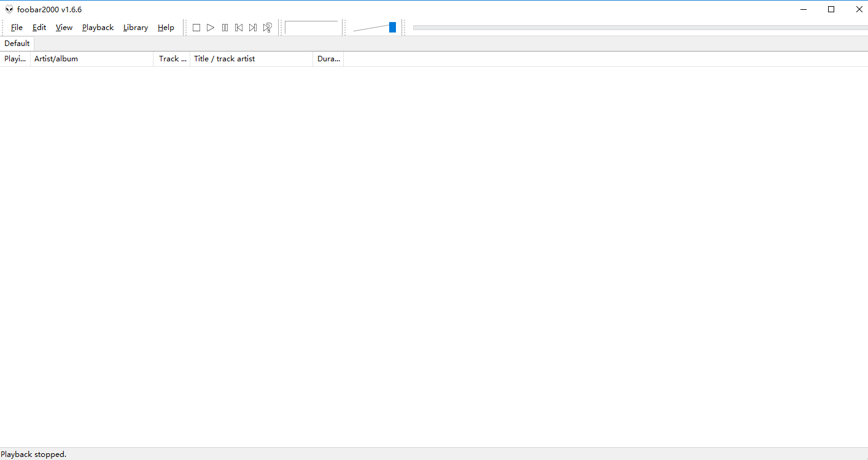Click the Artist/album column header
Viewport: 868px width, 460px height.
[55, 58]
